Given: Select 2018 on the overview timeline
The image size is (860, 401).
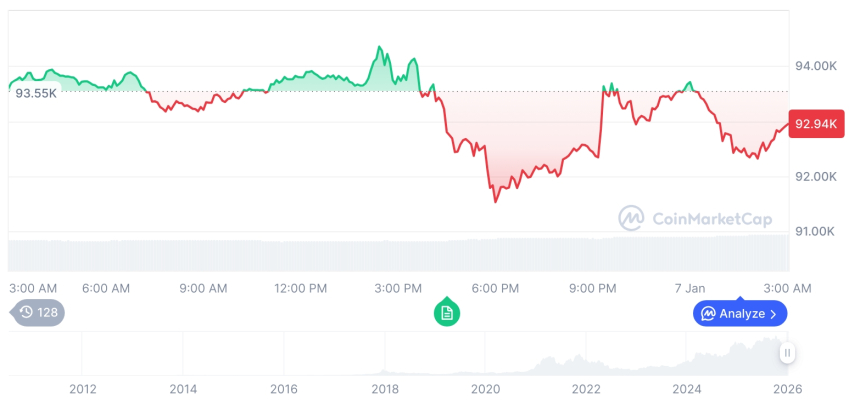Looking at the screenshot, I should [385, 388].
